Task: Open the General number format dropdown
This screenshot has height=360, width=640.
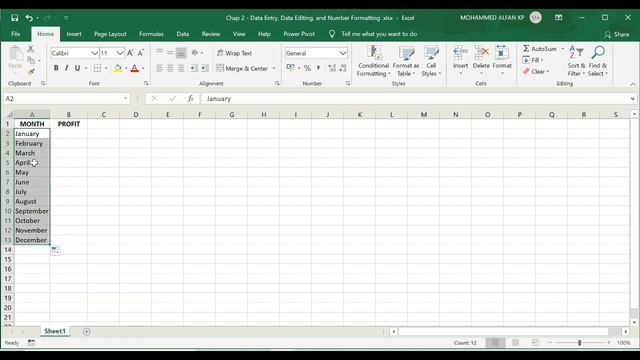Action: point(343,53)
